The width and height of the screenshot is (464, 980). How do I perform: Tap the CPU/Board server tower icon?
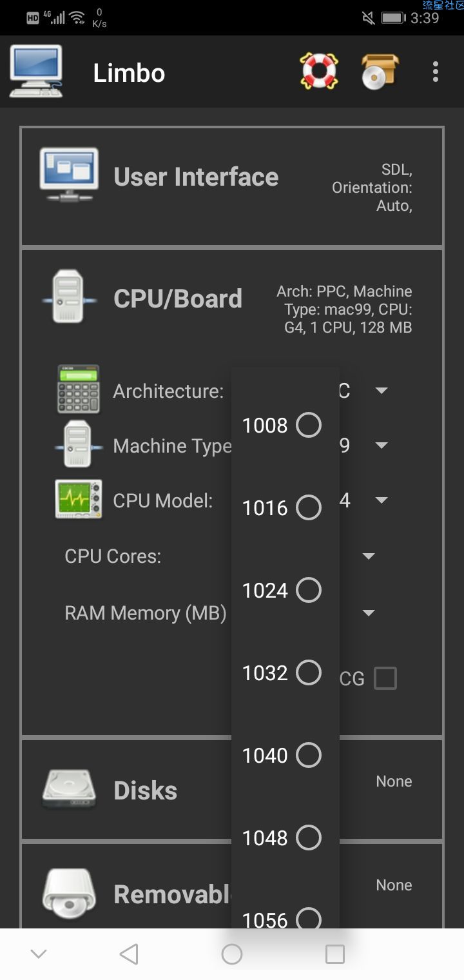tap(69, 297)
